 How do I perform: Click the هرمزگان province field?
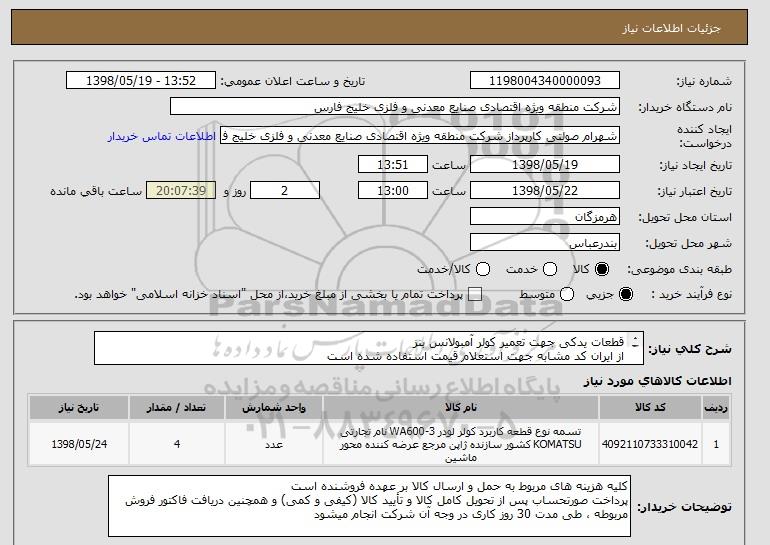[x=545, y=217]
